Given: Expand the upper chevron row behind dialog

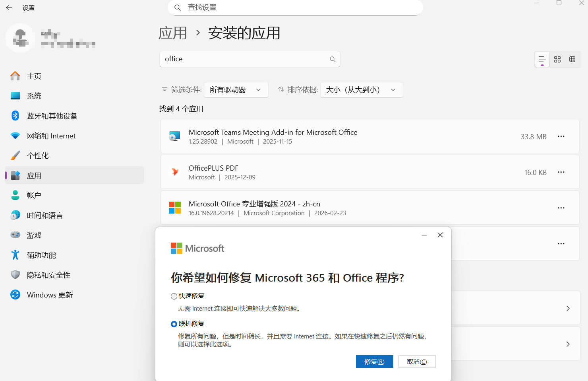Looking at the screenshot, I should (x=568, y=308).
